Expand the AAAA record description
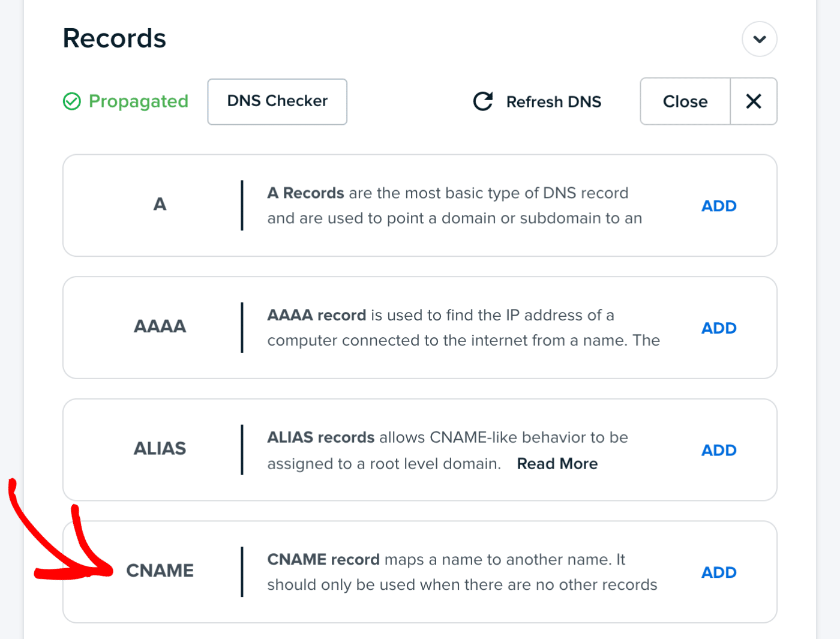840x639 pixels. (463, 327)
